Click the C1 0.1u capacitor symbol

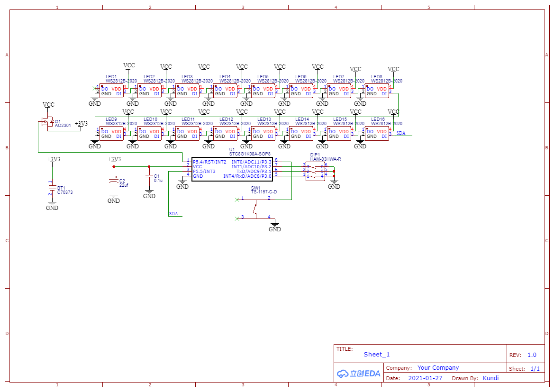point(149,177)
